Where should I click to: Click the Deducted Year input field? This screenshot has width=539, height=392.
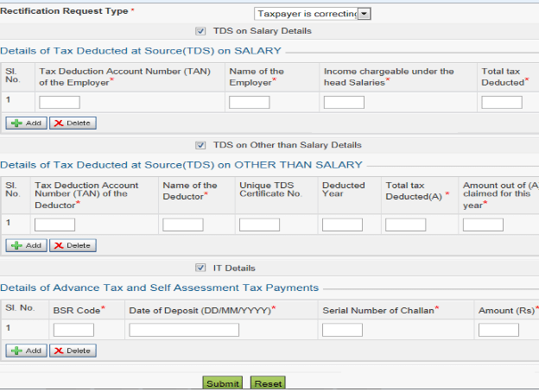click(x=342, y=225)
